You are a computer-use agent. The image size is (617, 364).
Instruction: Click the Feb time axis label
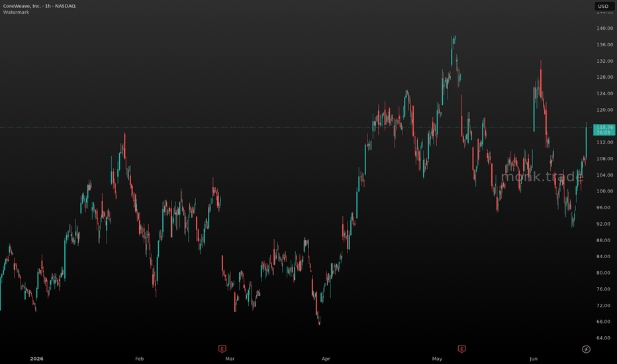(139, 359)
